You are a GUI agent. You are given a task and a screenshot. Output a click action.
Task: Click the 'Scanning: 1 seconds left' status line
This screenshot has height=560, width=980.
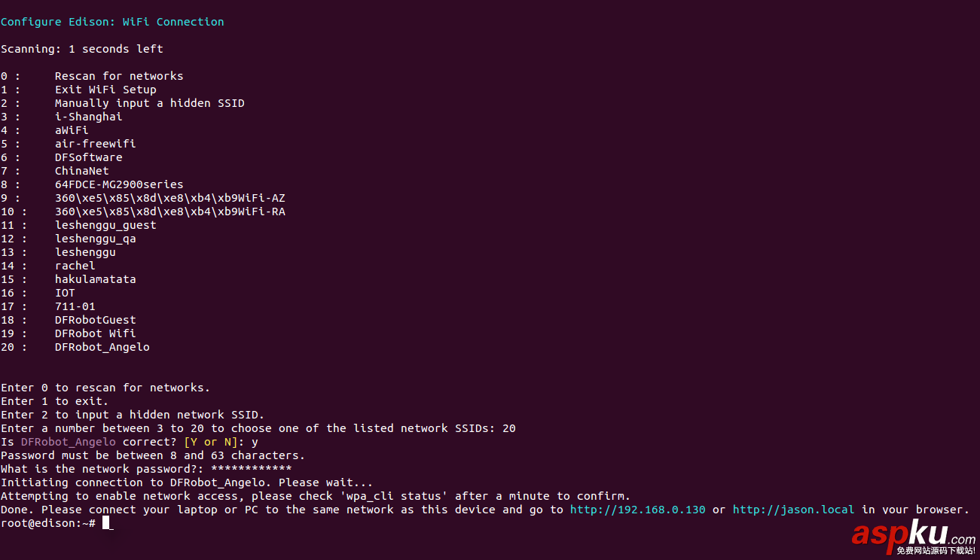pyautogui.click(x=81, y=49)
